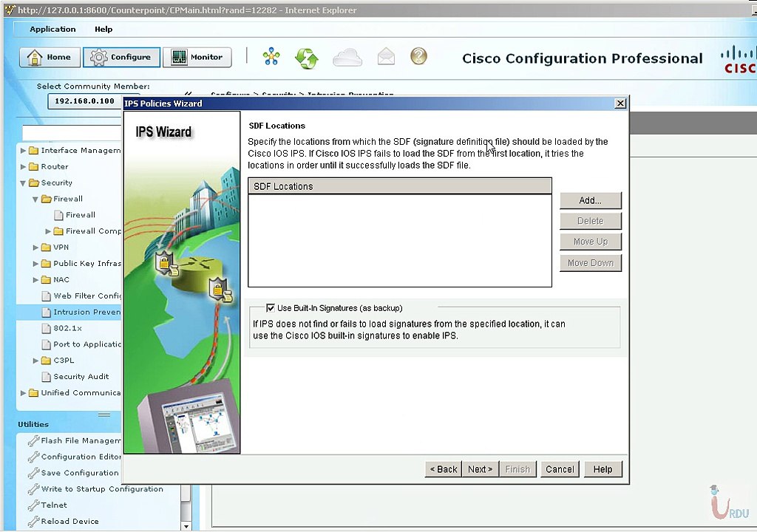The height and width of the screenshot is (532, 757).
Task: Click the Reload Device wrench icon
Action: 33,522
